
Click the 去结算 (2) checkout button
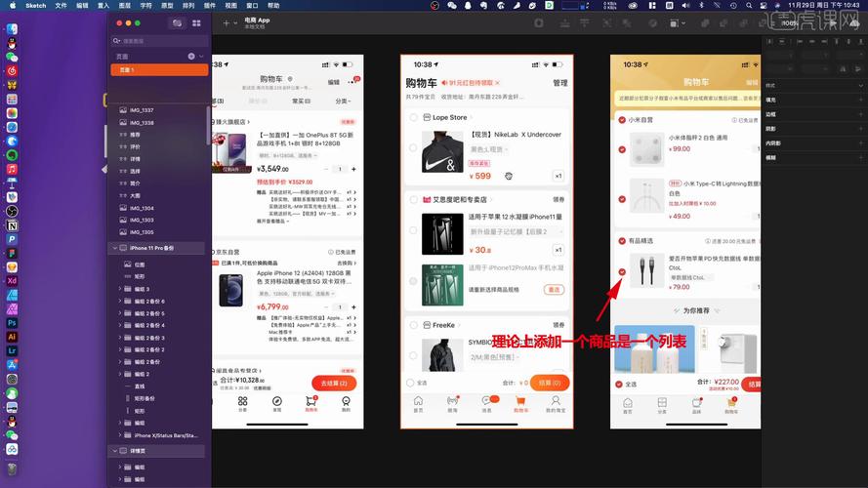click(x=333, y=384)
